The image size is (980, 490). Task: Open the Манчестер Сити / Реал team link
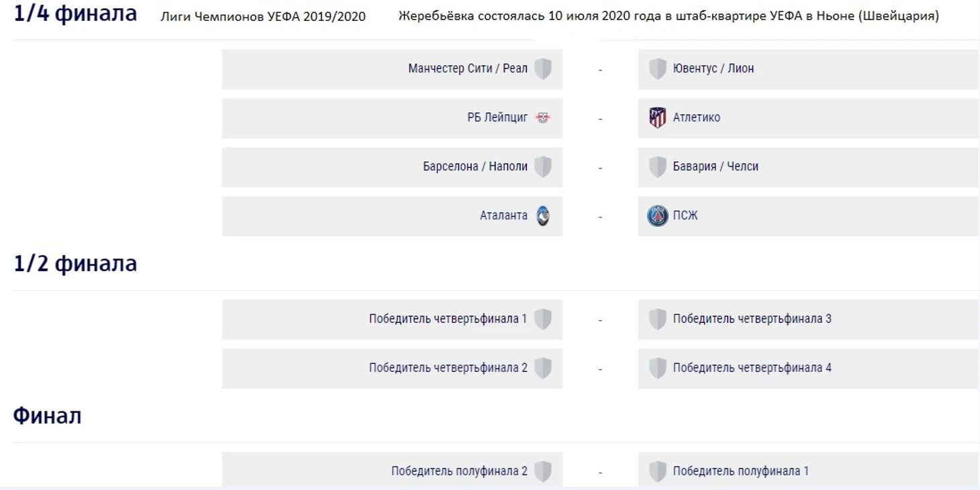coord(468,68)
